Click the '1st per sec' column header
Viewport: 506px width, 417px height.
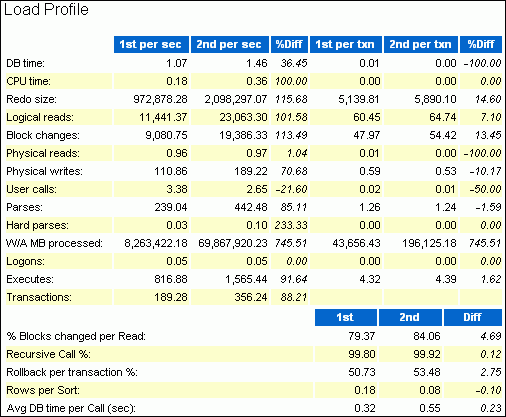pyautogui.click(x=151, y=44)
